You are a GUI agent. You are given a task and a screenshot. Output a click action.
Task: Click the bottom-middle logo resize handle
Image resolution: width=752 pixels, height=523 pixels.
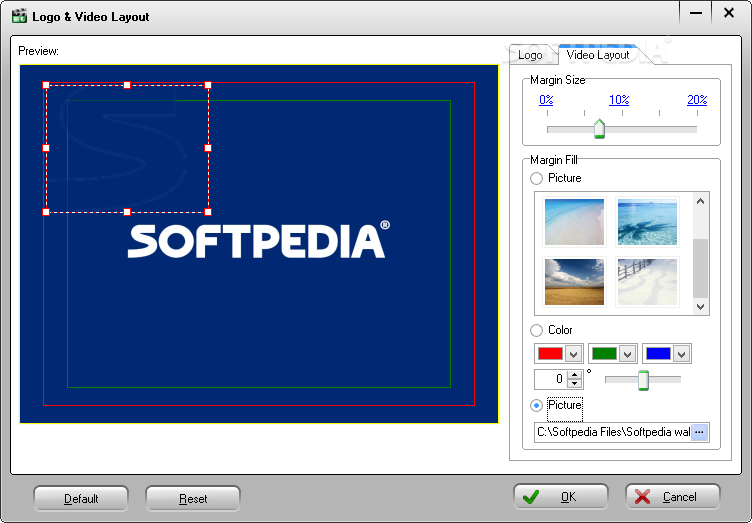[x=127, y=212]
